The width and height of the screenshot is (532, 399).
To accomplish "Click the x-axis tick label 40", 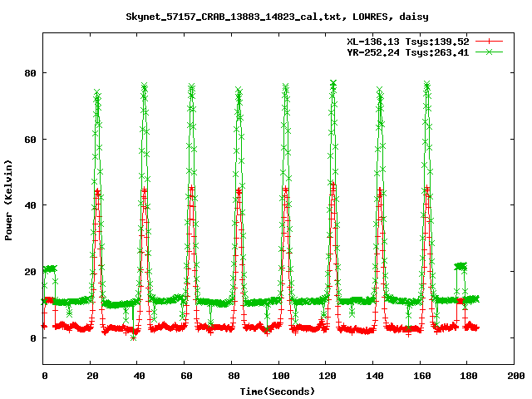I will [x=139, y=376].
